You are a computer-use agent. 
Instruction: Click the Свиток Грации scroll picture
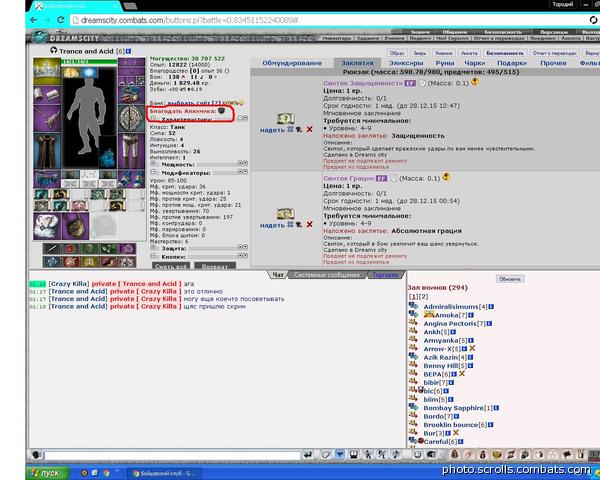click(x=285, y=214)
